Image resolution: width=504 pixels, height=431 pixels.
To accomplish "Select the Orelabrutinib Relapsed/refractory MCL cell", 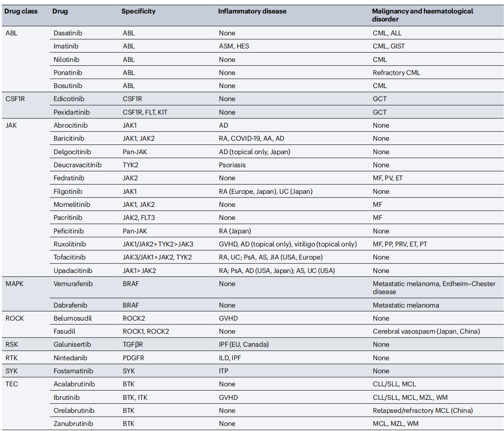I will pyautogui.click(x=423, y=411).
